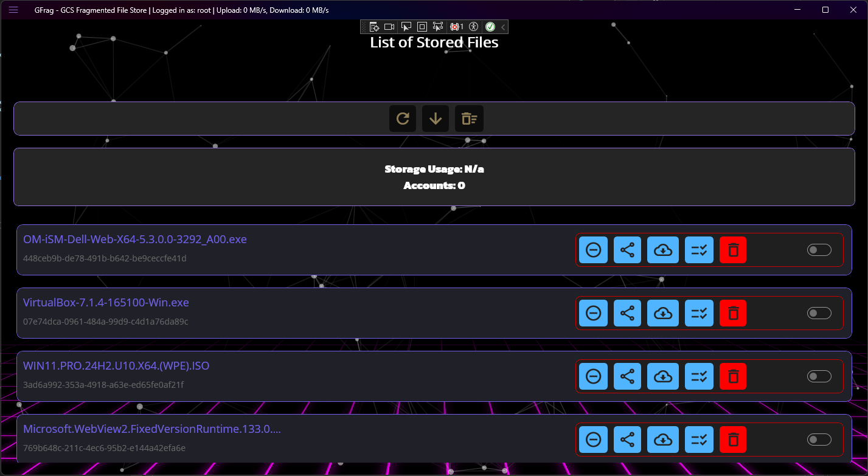This screenshot has height=476, width=868.
Task: Share the VirtualBox-7.1.4 installer
Action: (627, 313)
